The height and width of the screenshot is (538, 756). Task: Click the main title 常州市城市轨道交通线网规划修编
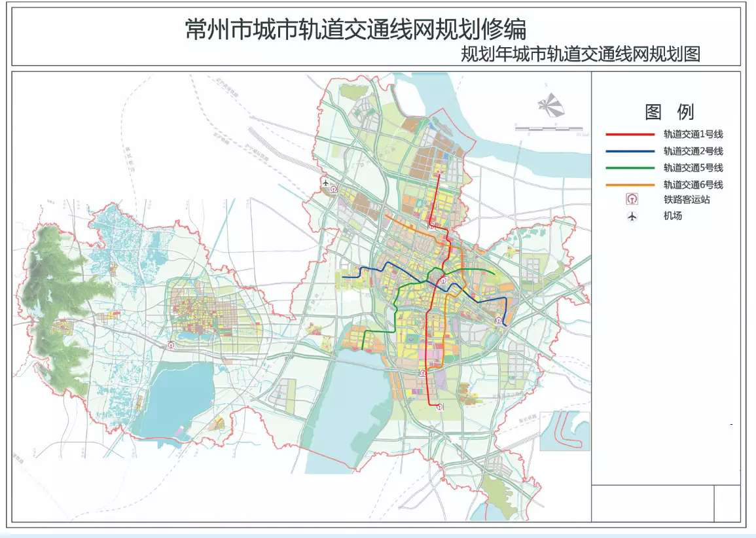[x=356, y=30]
